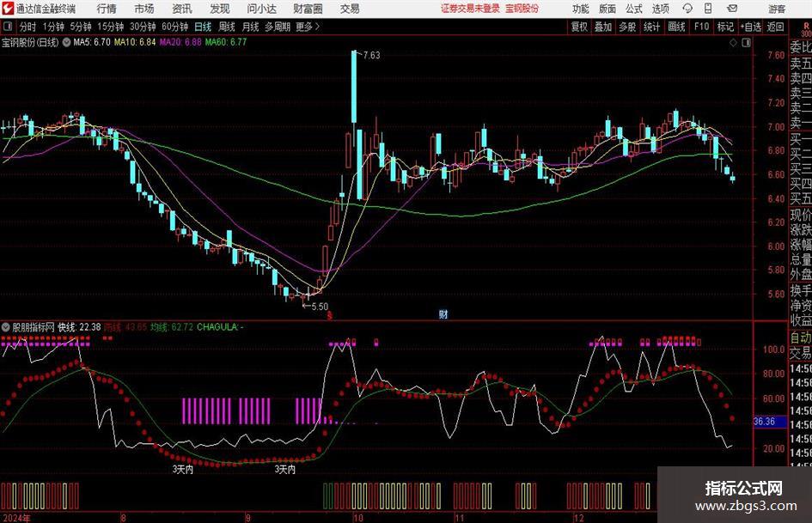
Task: Click the 快线: 22.38 indicator value
Action: click(79, 326)
